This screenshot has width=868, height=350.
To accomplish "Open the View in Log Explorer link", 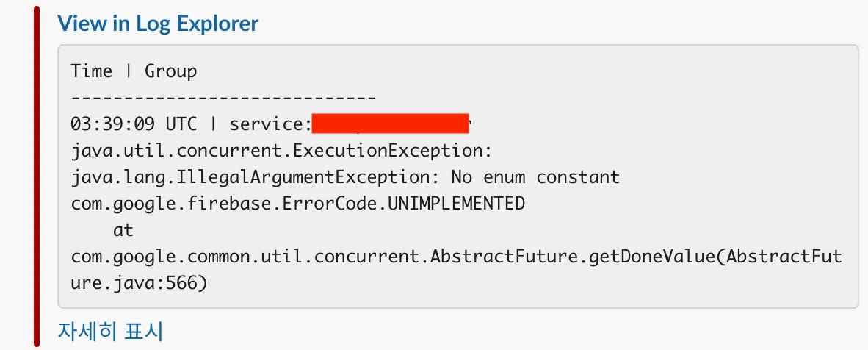I will tap(158, 24).
